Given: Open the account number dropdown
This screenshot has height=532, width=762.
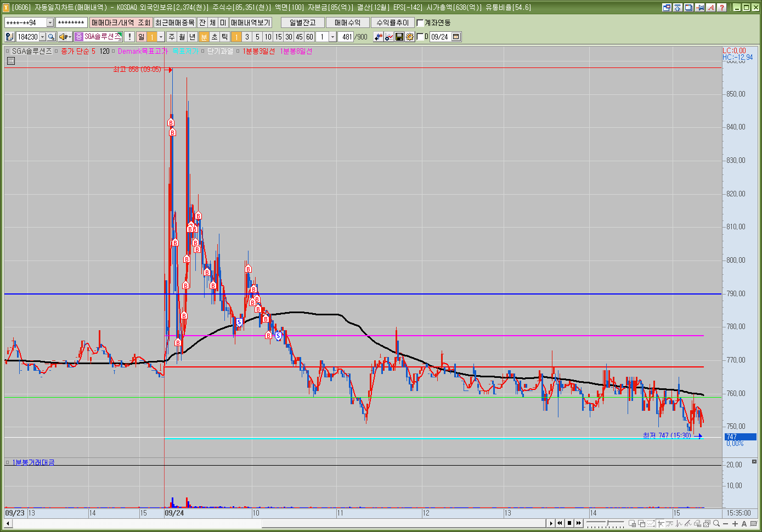Looking at the screenshot, I should coord(50,22).
